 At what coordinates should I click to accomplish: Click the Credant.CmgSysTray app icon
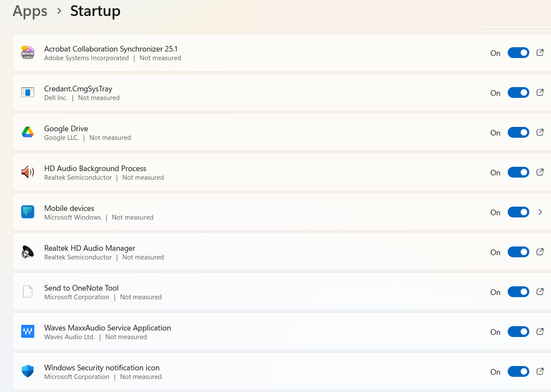click(x=28, y=92)
